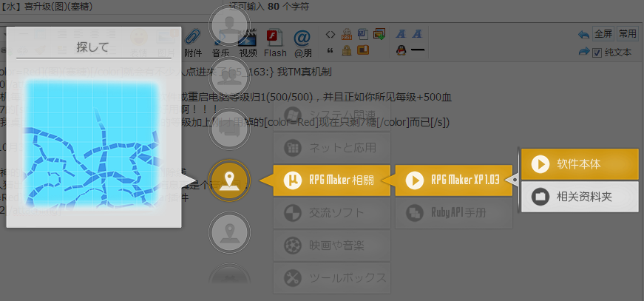Redo with the blue right-curved arrow
This screenshot has width=644, height=301.
[583, 51]
